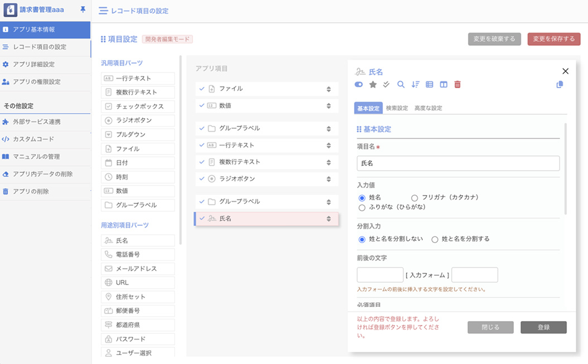Screen dimensions: 588x364
Task: Open 外部サービス連携 in sidebar
Action: pos(45,122)
